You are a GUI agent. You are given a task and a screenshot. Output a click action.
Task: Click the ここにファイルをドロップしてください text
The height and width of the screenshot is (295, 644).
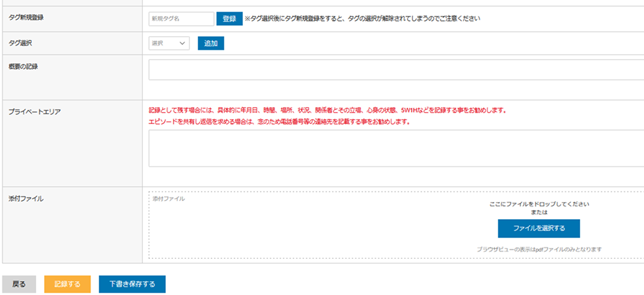tap(538, 204)
